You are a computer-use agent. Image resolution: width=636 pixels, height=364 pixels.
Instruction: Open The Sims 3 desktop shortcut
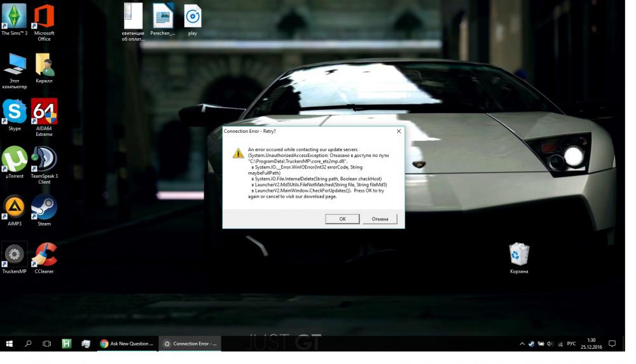(15, 17)
